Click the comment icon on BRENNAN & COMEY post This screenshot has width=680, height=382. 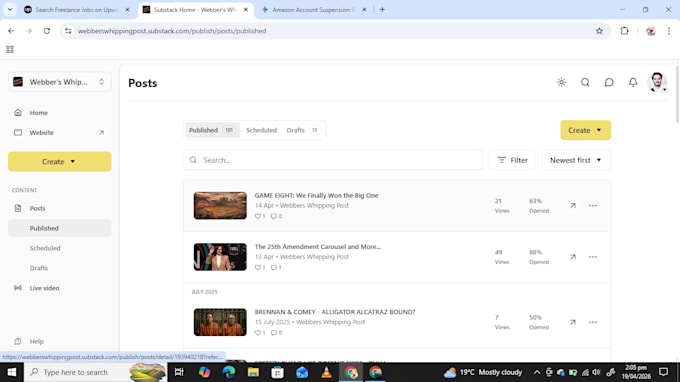point(274,333)
